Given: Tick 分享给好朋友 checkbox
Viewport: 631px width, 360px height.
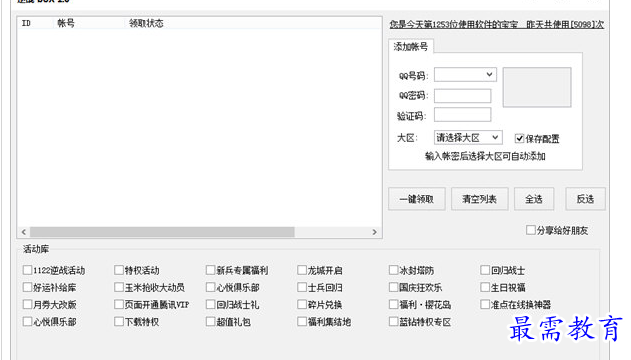Looking at the screenshot, I should point(531,230).
